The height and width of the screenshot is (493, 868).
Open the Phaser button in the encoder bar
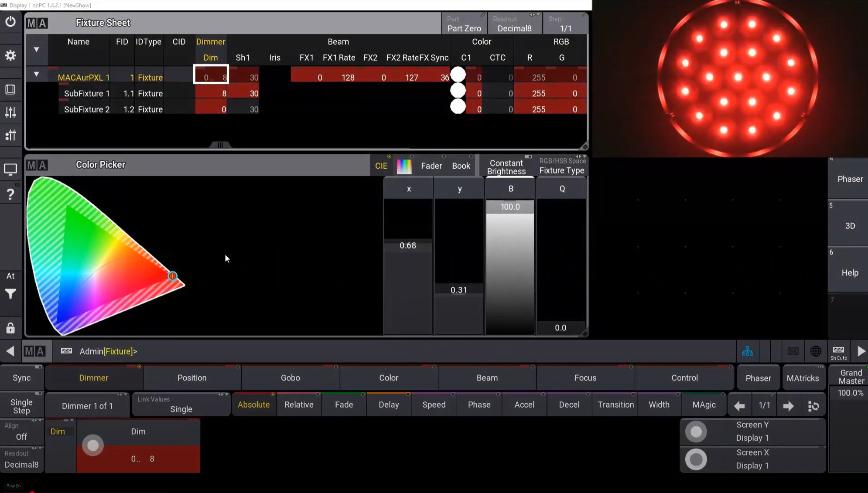coord(758,378)
